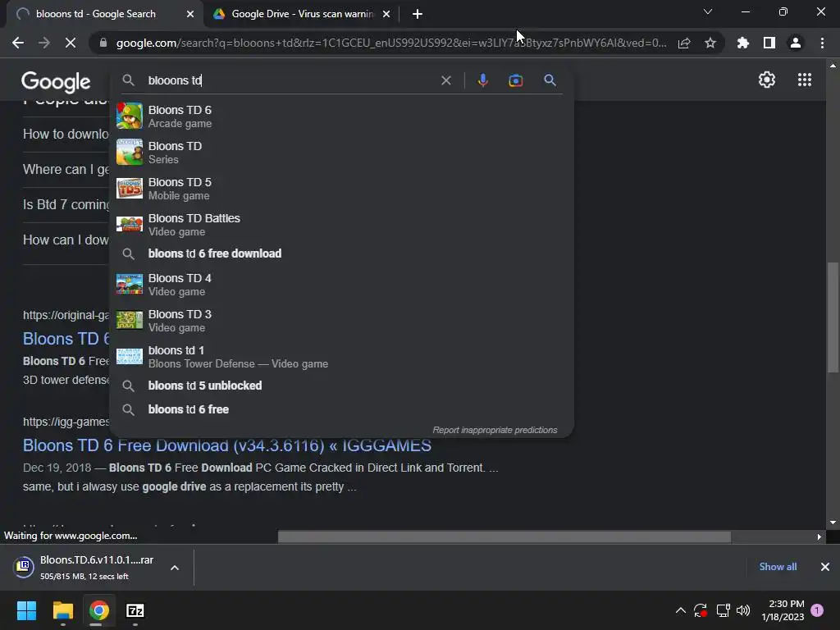Open network status icon in tray
The image size is (840, 630).
723,610
